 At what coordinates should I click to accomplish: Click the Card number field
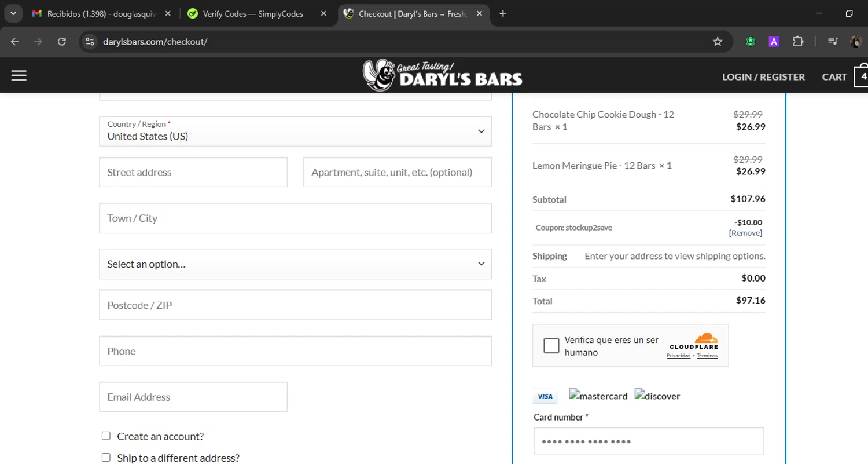point(649,441)
